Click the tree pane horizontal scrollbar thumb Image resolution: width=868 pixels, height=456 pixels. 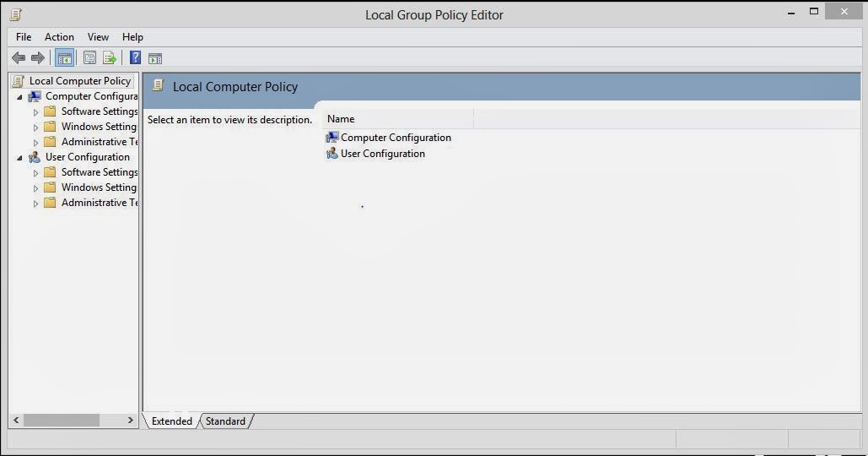(x=62, y=421)
